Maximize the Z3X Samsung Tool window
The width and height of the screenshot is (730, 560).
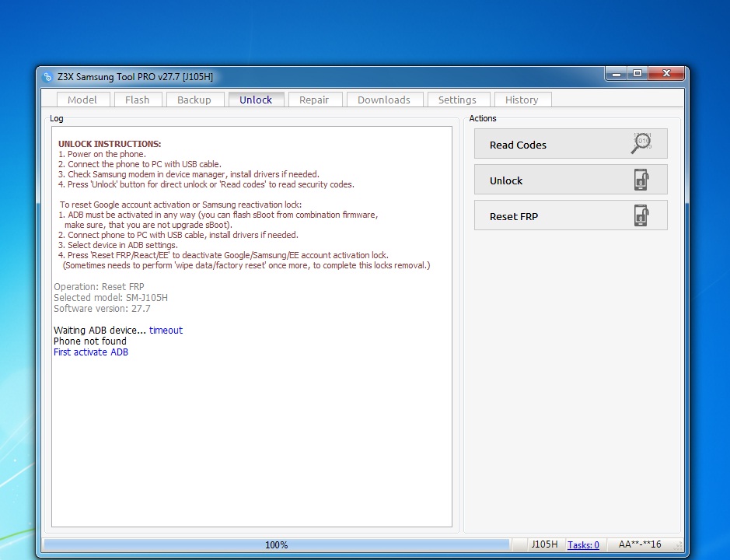[637, 74]
